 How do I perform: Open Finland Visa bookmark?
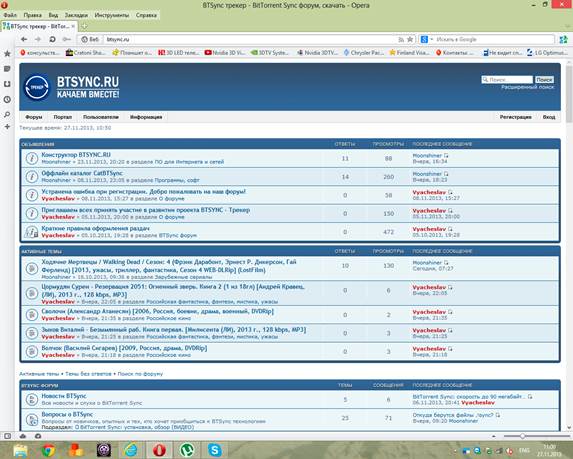click(409, 53)
